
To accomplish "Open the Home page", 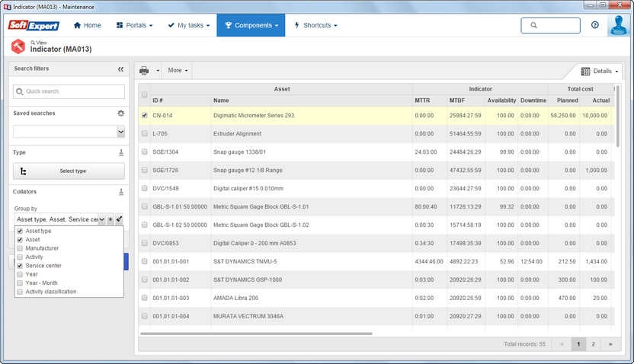I will click(x=88, y=25).
